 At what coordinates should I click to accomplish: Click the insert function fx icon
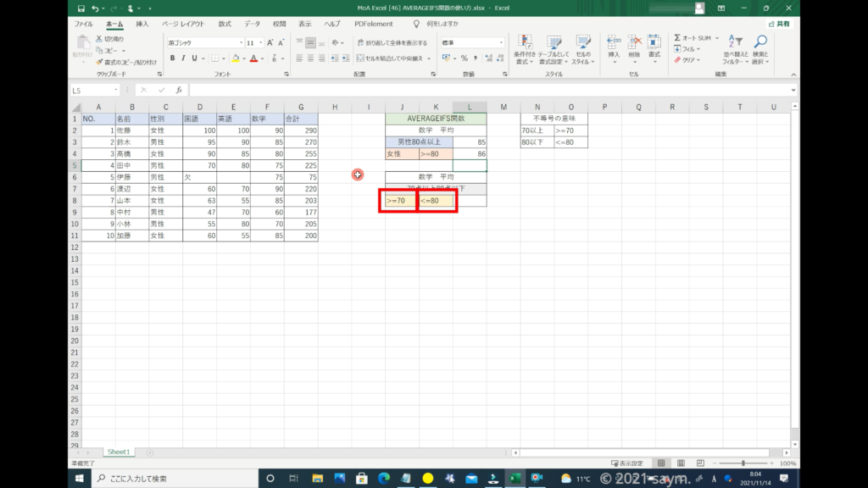[179, 90]
